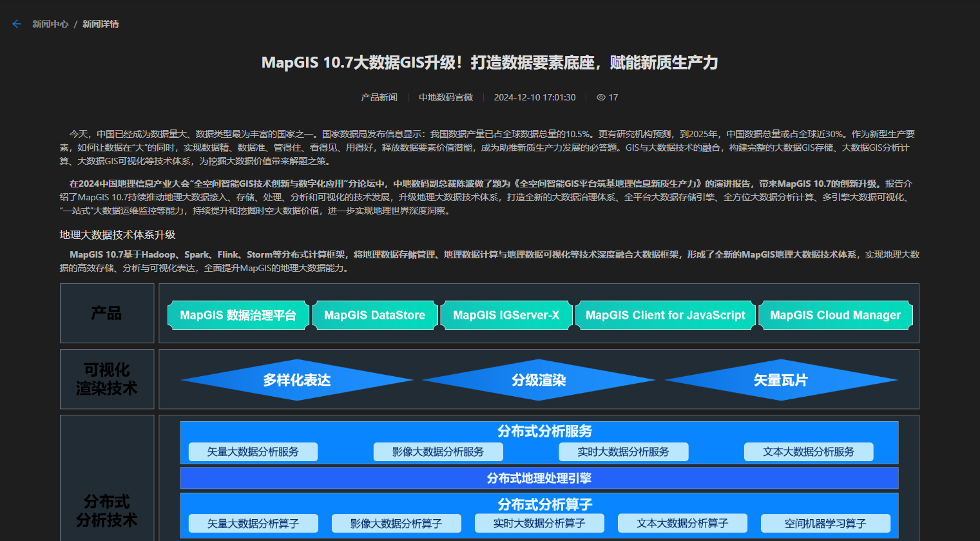Click MapGIS Client for JavaScript box
Screen dimensions: 980x541
(666, 315)
